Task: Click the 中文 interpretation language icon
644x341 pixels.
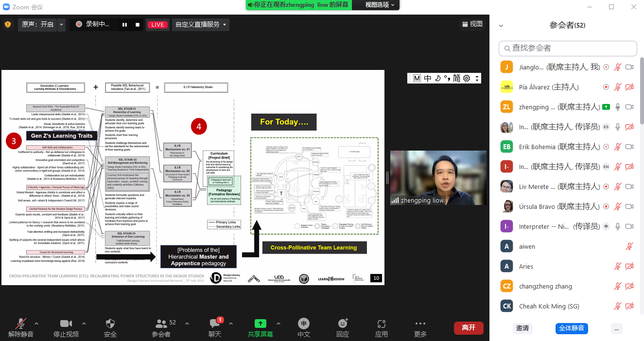Action: pos(304,324)
